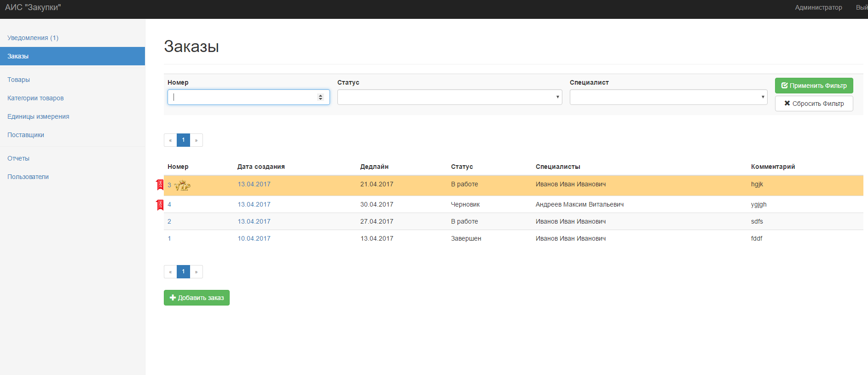
Task: Focus the Номер filter input
Action: click(x=249, y=97)
